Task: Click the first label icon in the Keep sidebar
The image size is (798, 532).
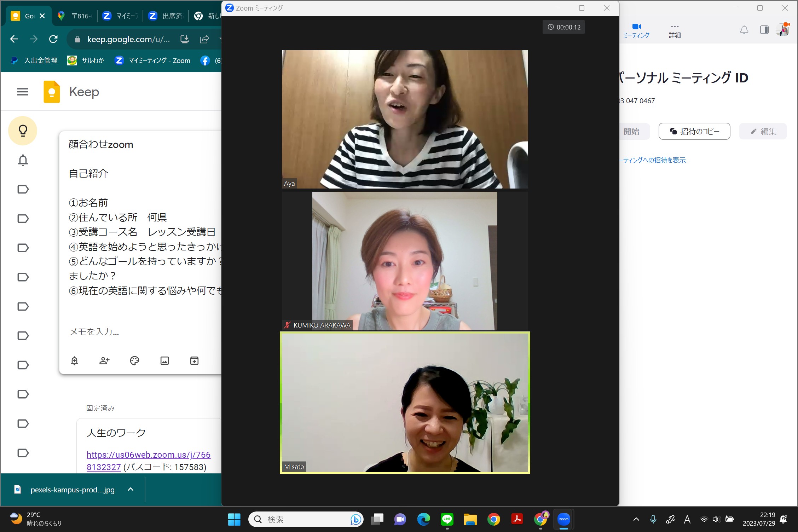Action: [23, 189]
